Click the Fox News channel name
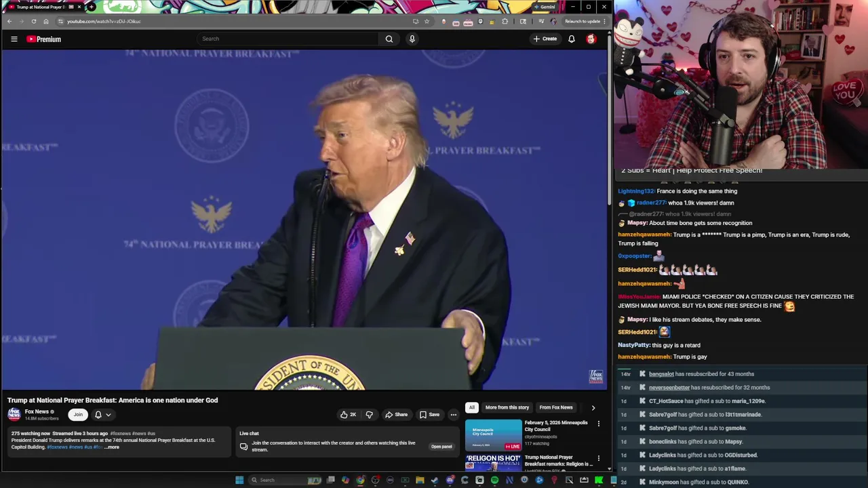The width and height of the screenshot is (868, 488). click(x=37, y=411)
